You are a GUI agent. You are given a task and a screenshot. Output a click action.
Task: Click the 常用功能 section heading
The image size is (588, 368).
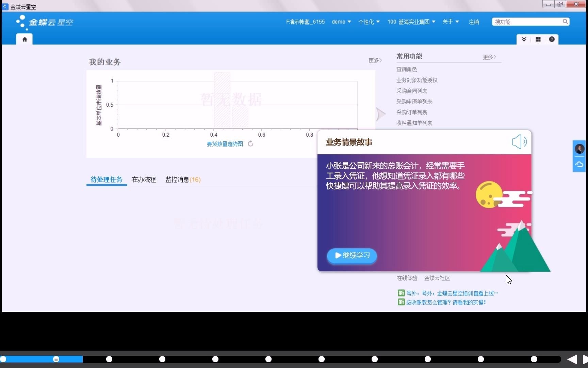click(x=409, y=56)
